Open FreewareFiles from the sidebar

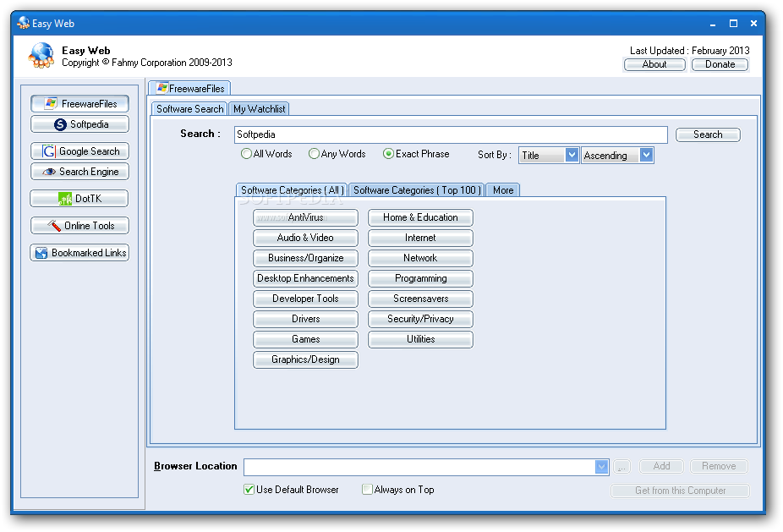pyautogui.click(x=79, y=104)
